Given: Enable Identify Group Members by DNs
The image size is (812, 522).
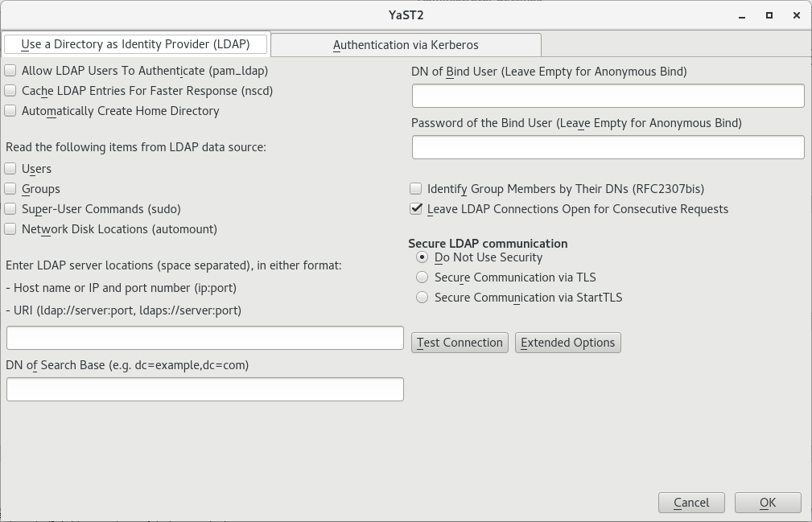Looking at the screenshot, I should click(416, 189).
